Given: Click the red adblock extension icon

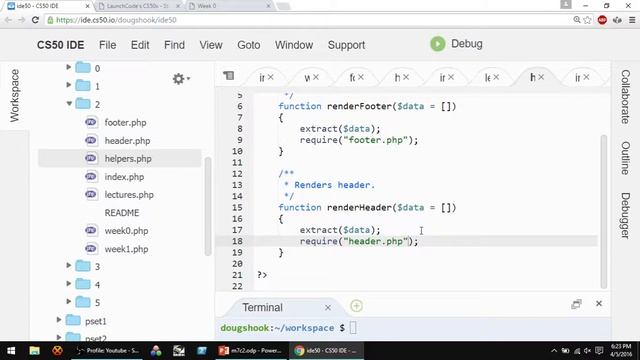Looking at the screenshot, I should (602, 20).
